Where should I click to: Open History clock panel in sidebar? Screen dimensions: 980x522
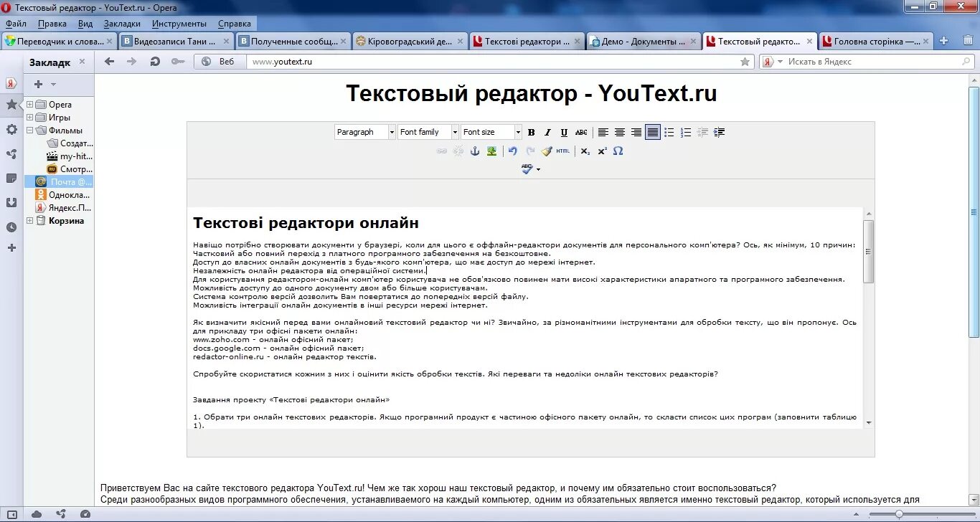point(11,227)
